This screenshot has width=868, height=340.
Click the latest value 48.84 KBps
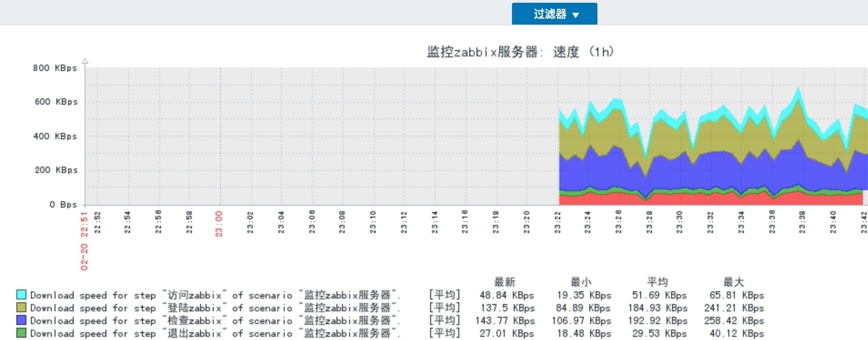[507, 295]
